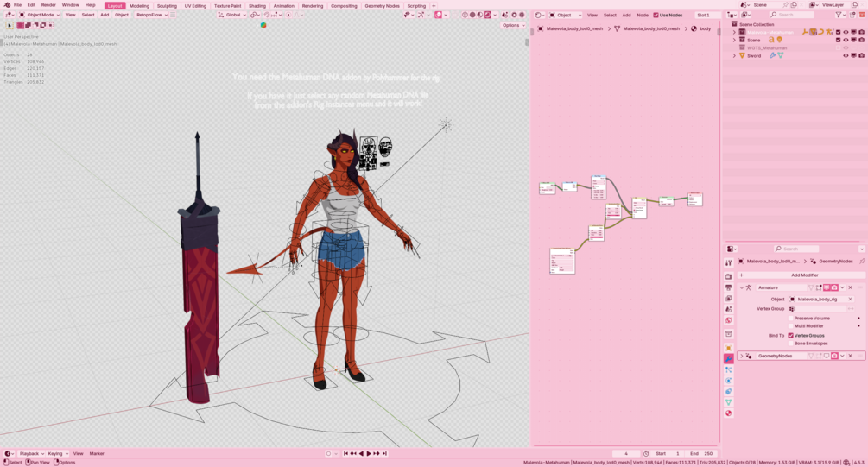Add a new workspace with plus tab
The height and width of the screenshot is (467, 868).
click(434, 5)
